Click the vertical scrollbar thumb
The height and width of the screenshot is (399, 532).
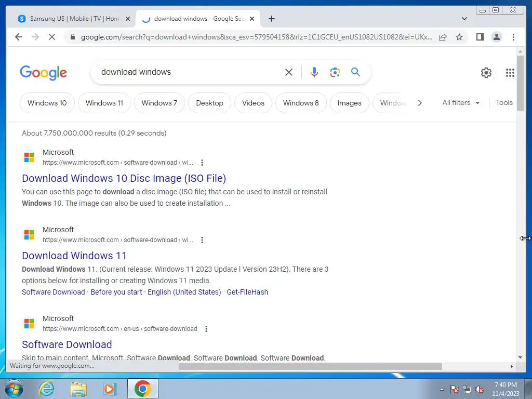520,83
